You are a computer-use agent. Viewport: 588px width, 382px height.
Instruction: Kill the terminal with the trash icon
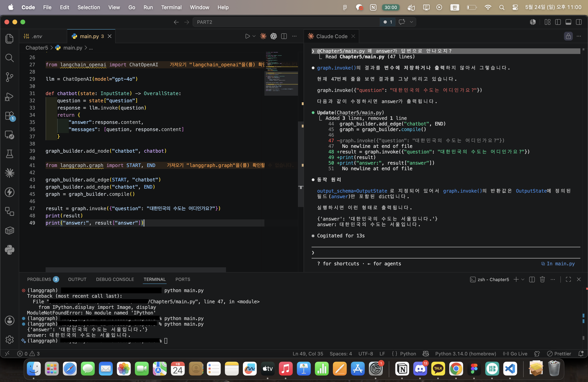(x=542, y=279)
